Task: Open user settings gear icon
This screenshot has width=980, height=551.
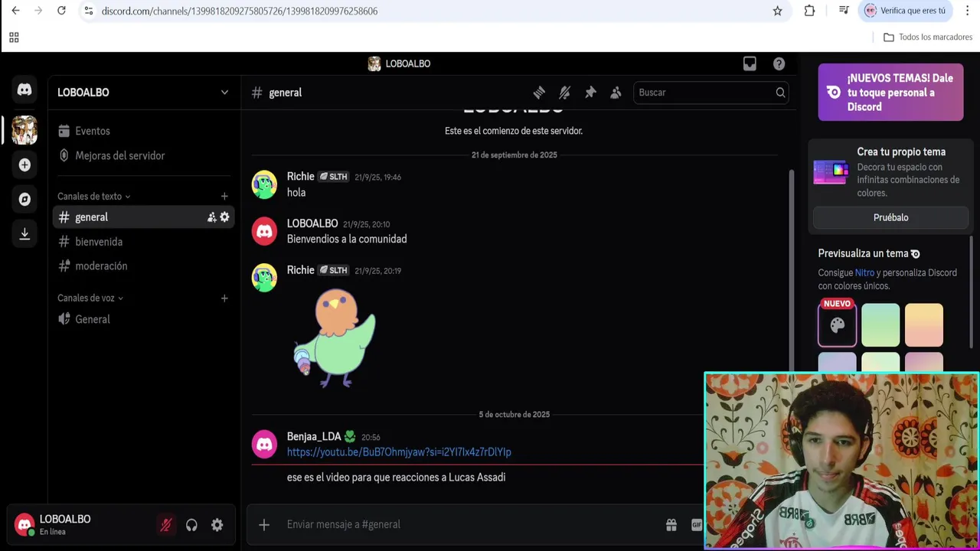Action: click(217, 525)
